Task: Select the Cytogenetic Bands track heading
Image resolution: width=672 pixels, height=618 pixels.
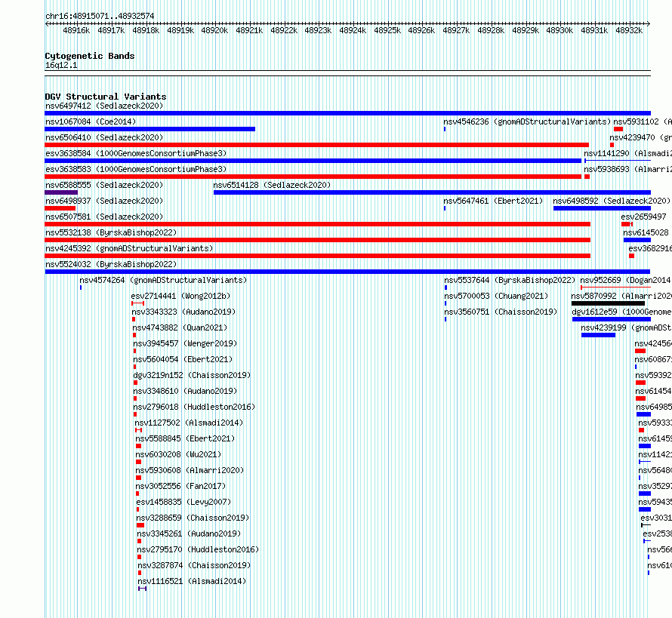Action: [90, 56]
